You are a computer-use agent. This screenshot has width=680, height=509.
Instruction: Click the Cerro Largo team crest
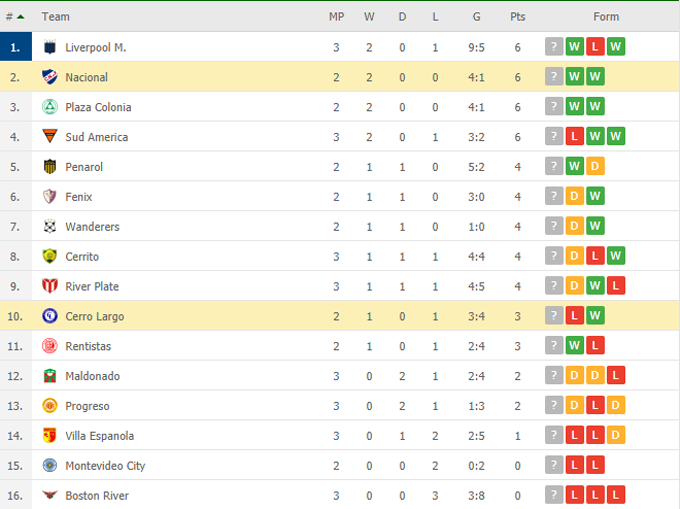point(50,316)
